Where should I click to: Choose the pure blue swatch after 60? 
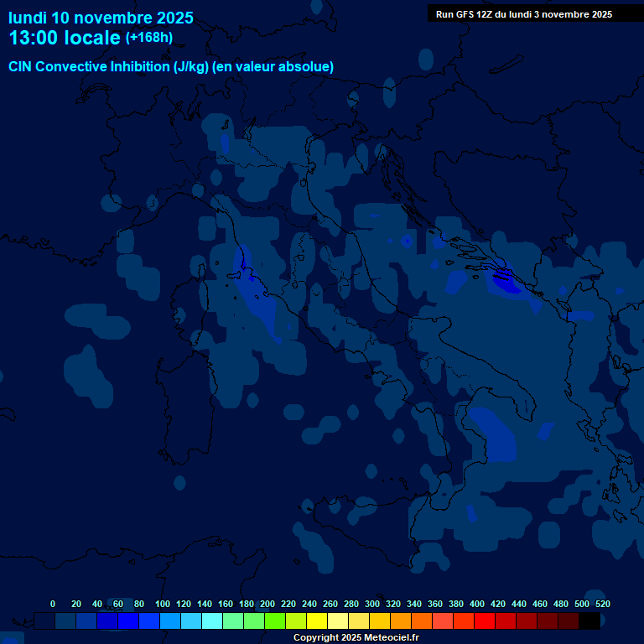click(128, 621)
